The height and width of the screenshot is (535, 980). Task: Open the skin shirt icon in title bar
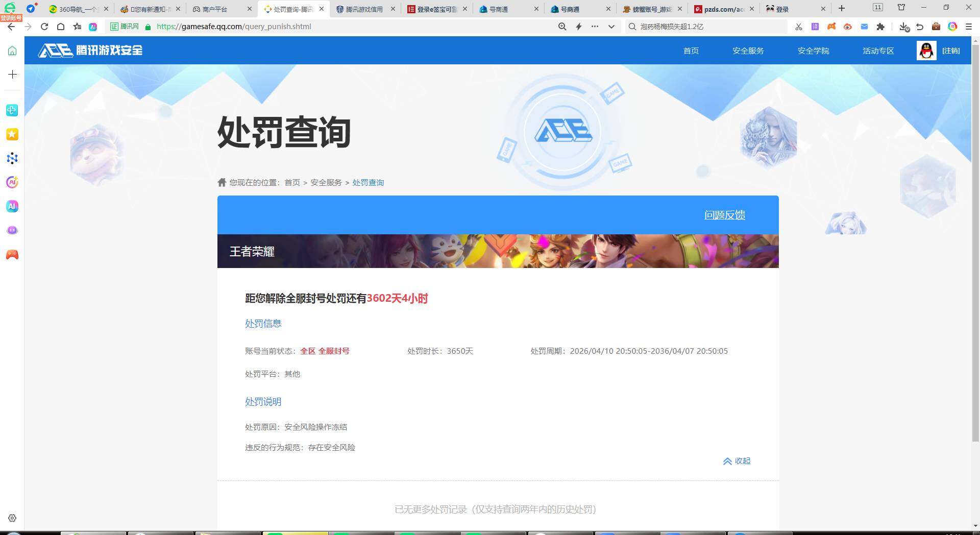tap(901, 7)
